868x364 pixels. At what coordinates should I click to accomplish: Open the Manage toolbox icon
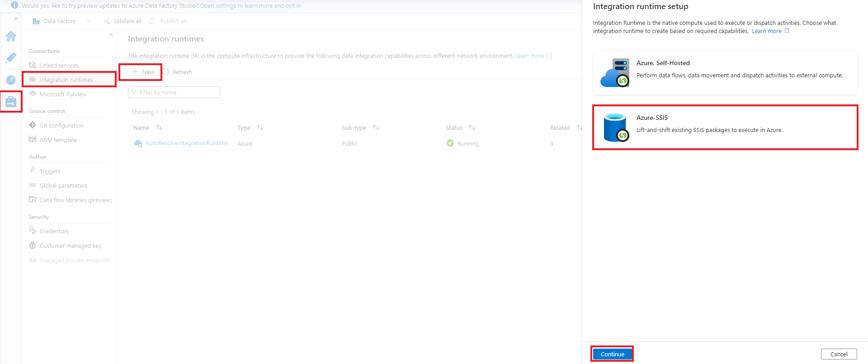coord(11,102)
